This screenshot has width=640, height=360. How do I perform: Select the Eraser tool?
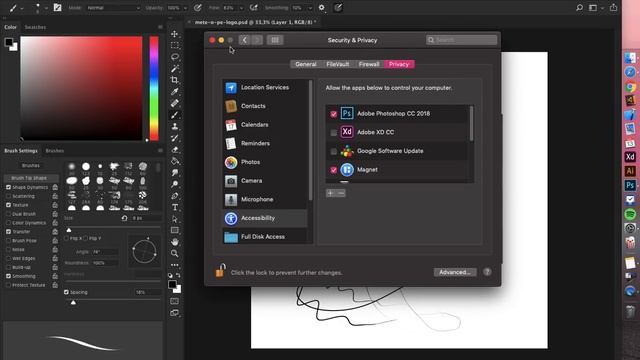pos(175,150)
